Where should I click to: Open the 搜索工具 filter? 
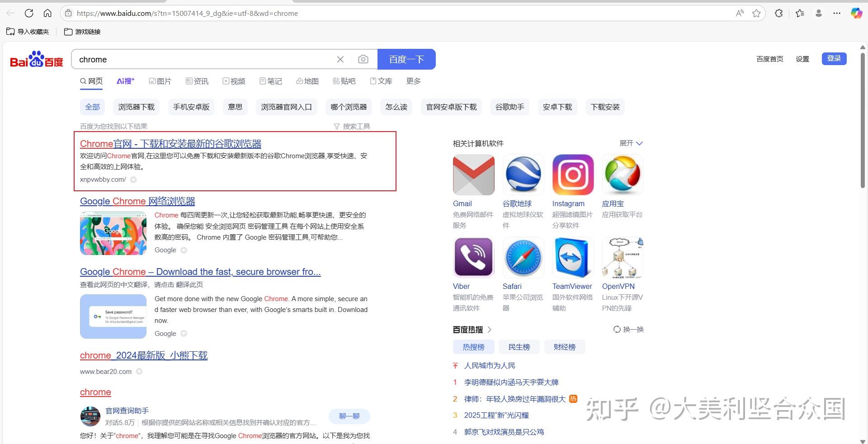pos(352,126)
